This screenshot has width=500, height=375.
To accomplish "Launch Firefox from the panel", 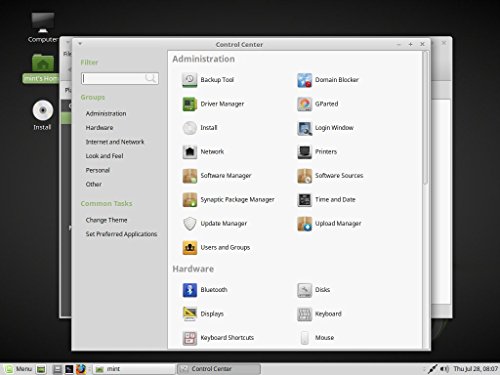I will click(x=80, y=369).
